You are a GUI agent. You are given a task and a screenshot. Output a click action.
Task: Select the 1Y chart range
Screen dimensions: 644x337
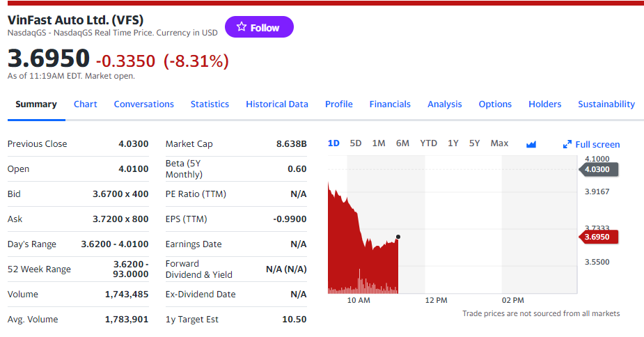[453, 143]
